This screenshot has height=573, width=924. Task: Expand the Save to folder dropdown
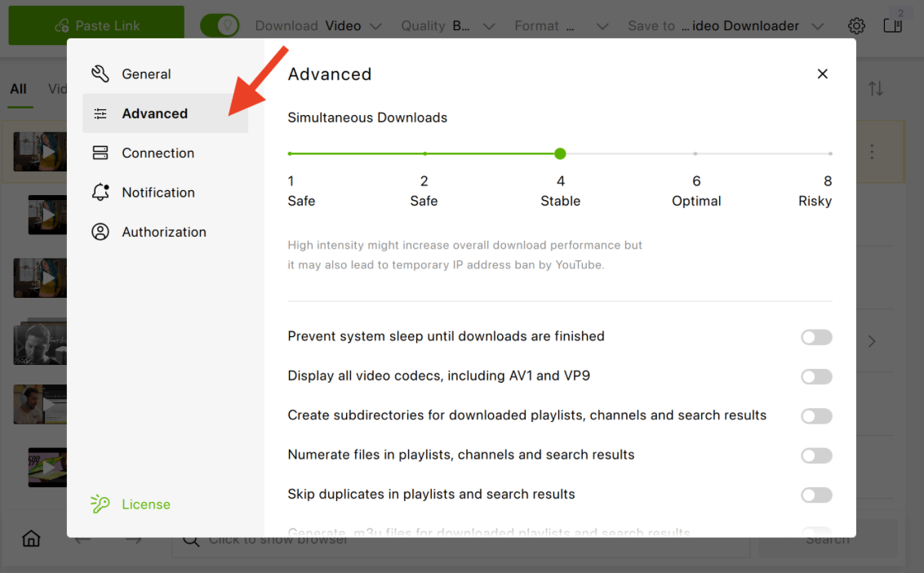[x=726, y=26]
